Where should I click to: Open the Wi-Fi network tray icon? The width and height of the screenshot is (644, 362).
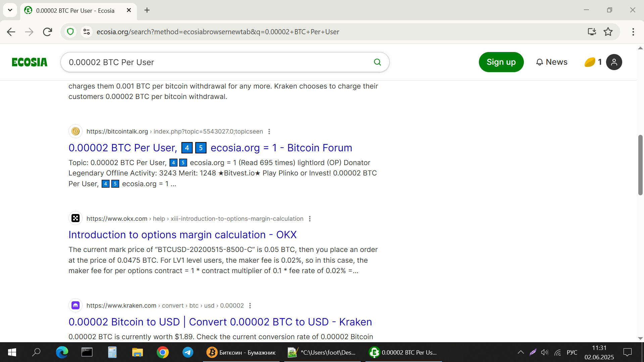tap(557, 352)
